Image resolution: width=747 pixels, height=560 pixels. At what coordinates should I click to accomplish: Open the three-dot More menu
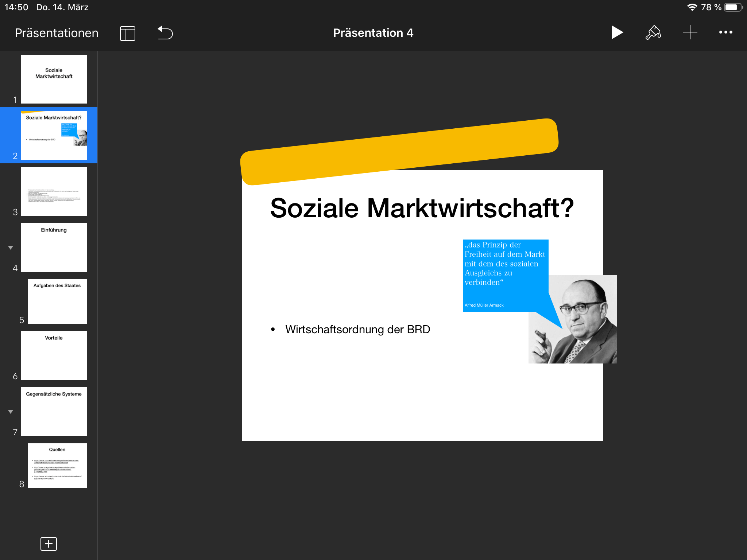[x=725, y=32]
